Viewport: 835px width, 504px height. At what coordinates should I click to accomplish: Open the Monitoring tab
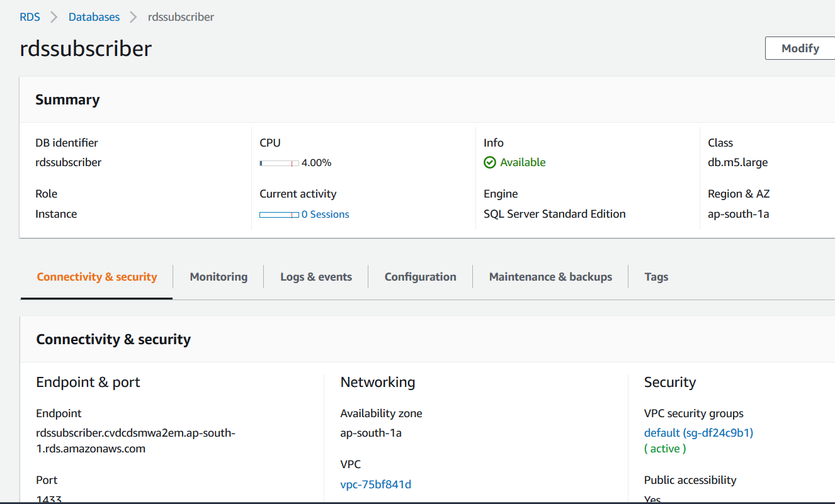[x=219, y=277]
